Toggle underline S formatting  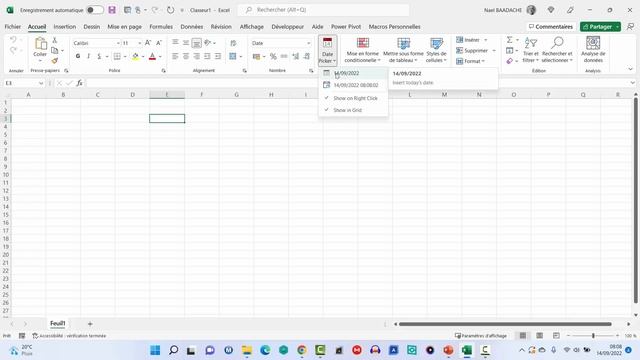99,56
